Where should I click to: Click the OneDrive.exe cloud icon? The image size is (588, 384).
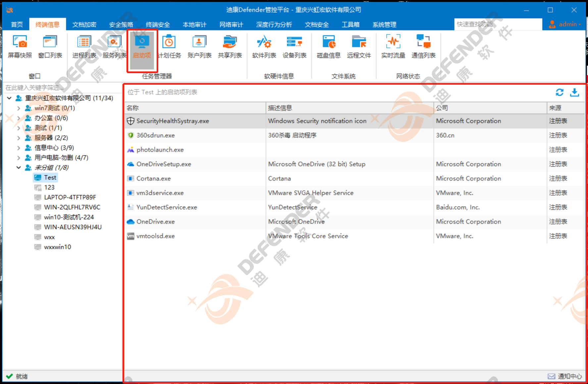pyautogui.click(x=130, y=222)
